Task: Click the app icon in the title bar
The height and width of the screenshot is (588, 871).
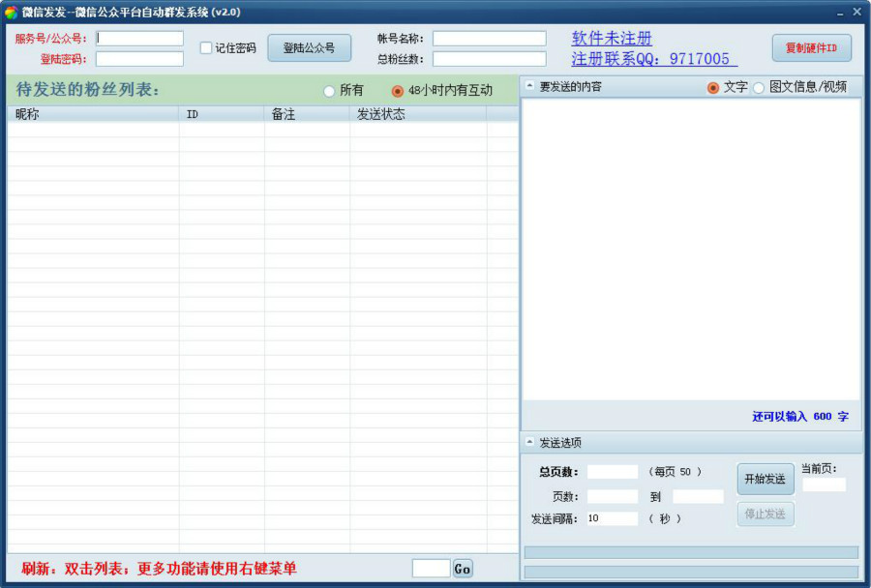Action: (x=11, y=12)
